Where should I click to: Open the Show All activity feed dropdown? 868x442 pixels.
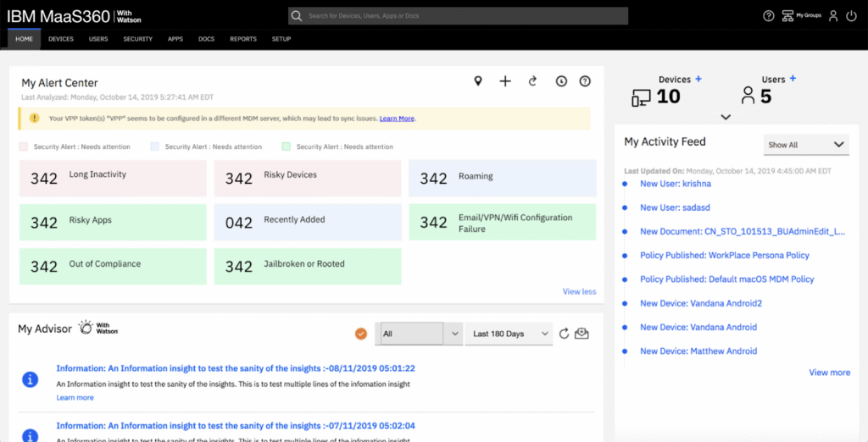[805, 145]
